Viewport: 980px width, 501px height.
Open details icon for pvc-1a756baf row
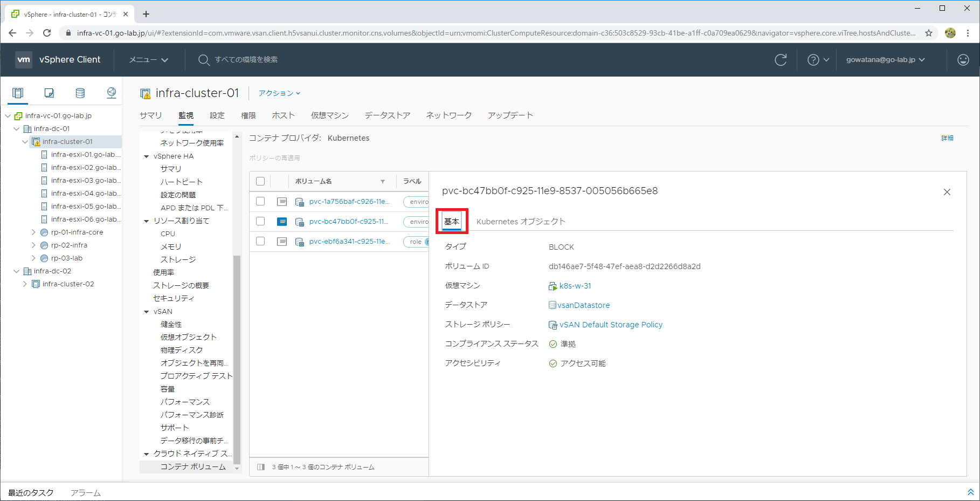pos(282,202)
